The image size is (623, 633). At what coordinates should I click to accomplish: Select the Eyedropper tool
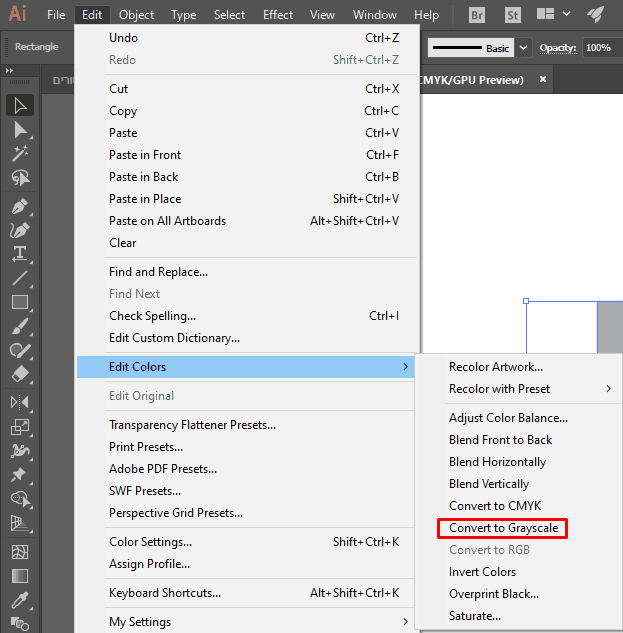pos(20,600)
